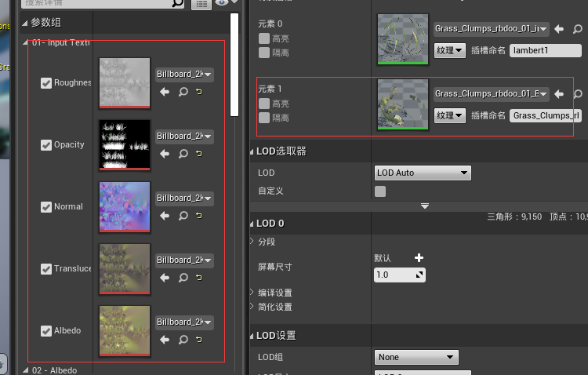
Task: Open the Albedo Billboard texture dropdown
Action: tap(184, 322)
